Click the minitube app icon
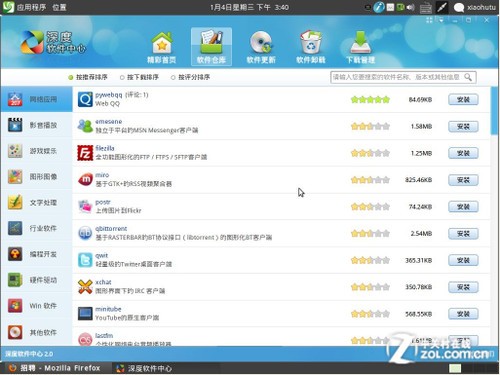Screen dimensions: 500x375 tap(85, 314)
